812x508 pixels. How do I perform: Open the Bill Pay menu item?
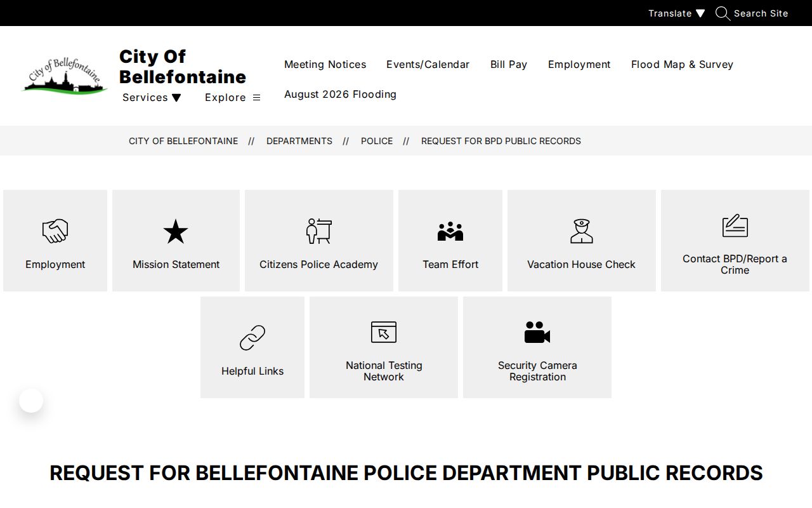pos(509,64)
